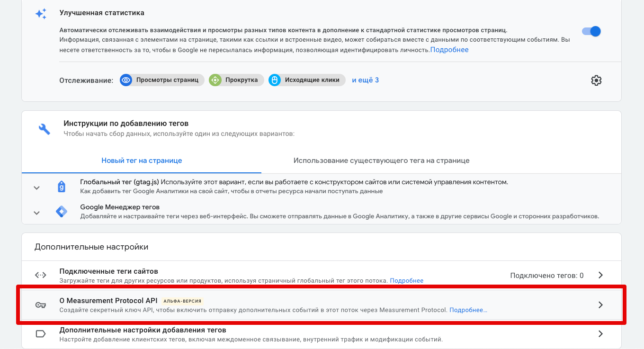This screenshot has width=644, height=349.
Task: Click the Подключенные теги сайтов code icon
Action: [41, 275]
